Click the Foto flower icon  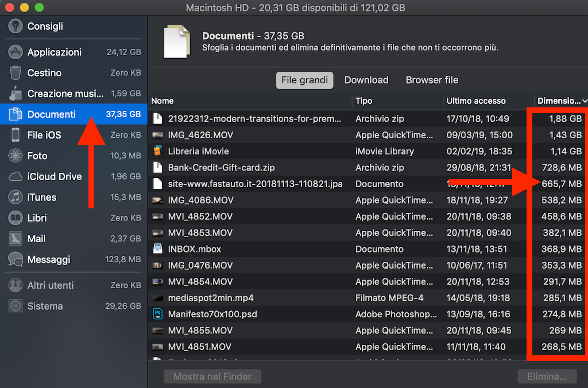(x=16, y=156)
